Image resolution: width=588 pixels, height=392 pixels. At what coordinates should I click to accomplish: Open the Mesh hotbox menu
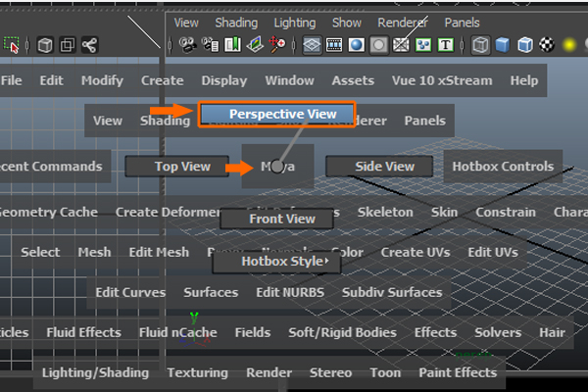(94, 252)
